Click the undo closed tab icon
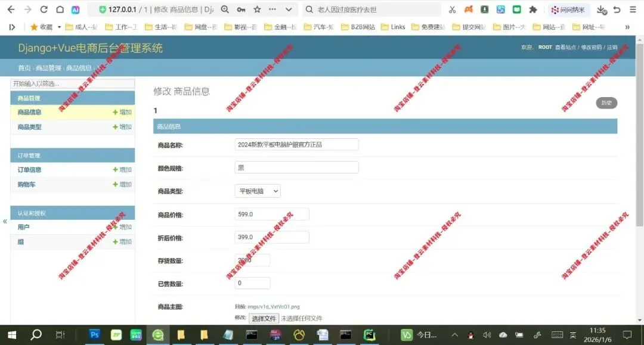Viewport: 644px width, 345px height. point(617,10)
